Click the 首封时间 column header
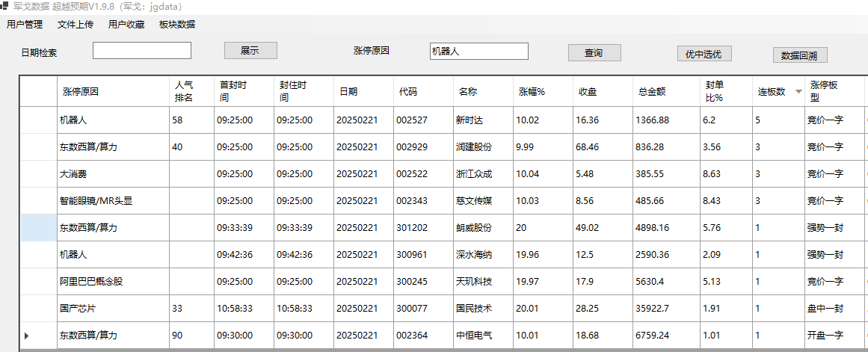The width and height of the screenshot is (868, 352). click(x=244, y=91)
